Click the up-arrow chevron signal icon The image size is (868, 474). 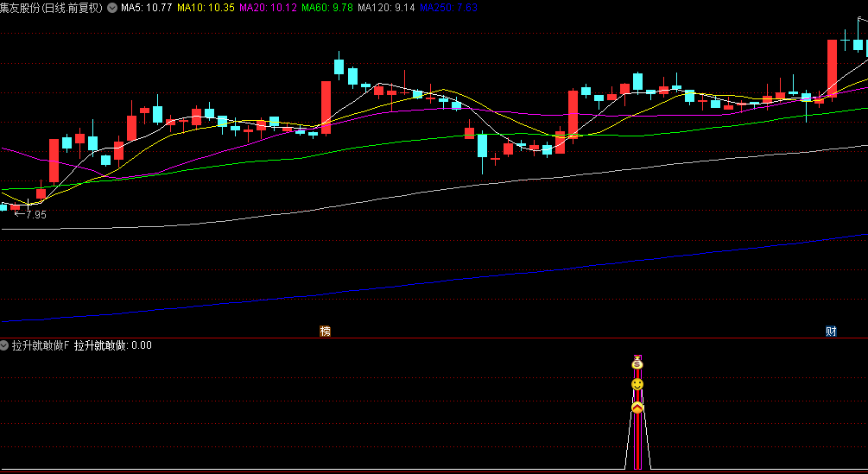tap(637, 408)
